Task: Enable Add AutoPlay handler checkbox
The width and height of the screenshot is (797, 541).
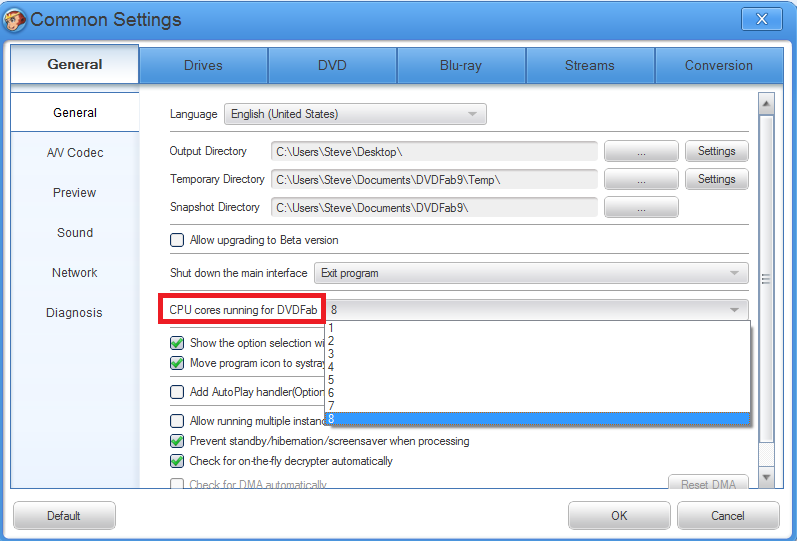Action: pyautogui.click(x=177, y=392)
